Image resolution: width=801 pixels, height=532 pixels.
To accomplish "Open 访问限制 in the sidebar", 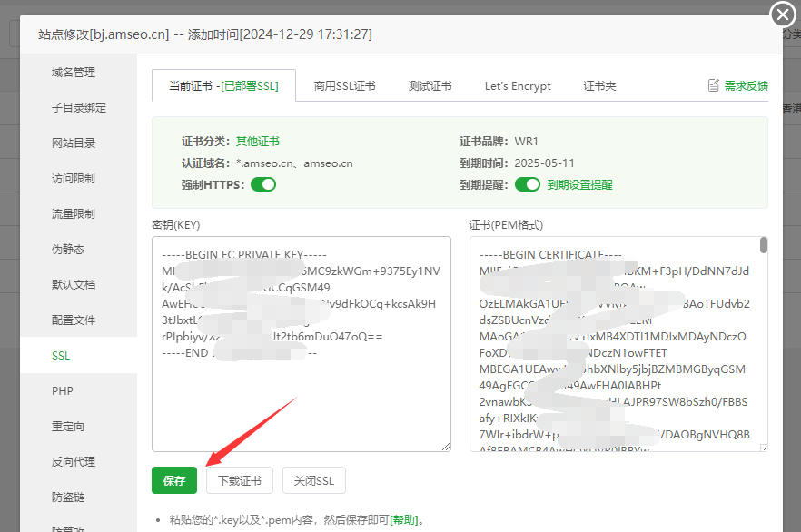I will [x=74, y=178].
